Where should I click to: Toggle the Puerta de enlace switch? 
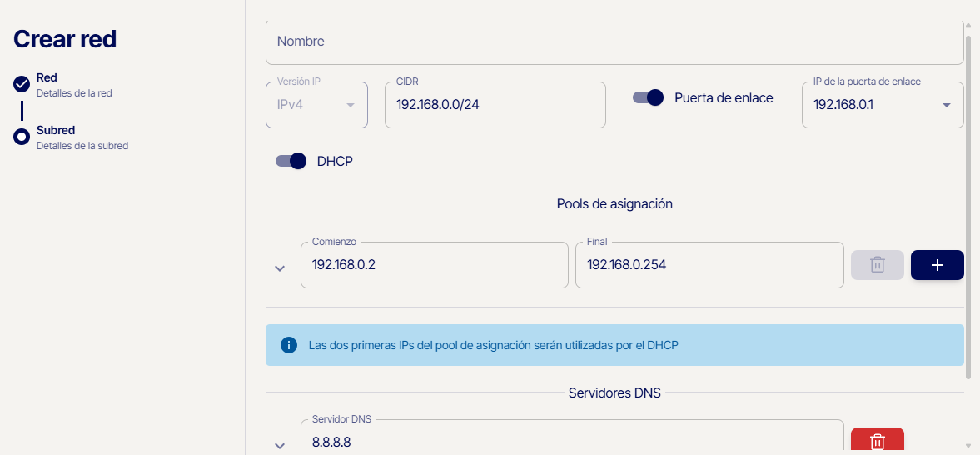(x=648, y=97)
